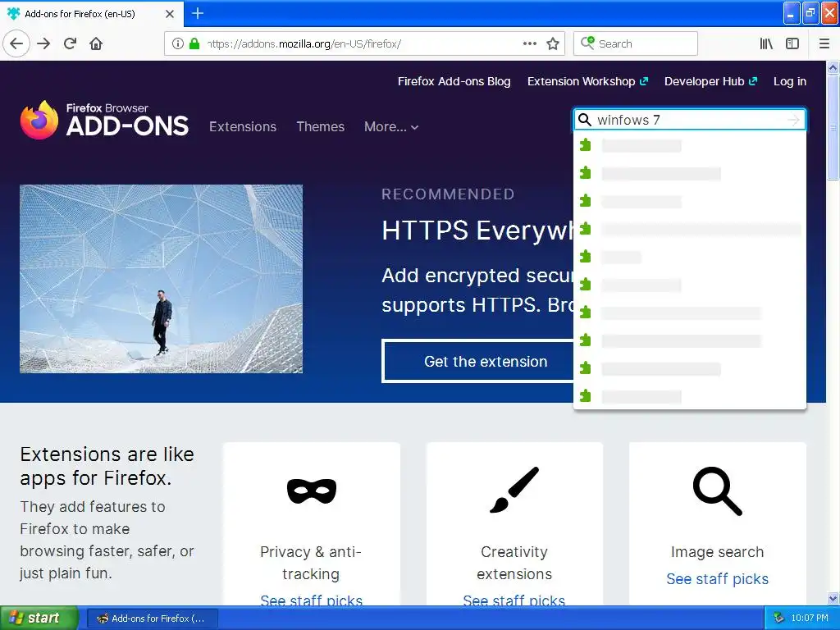Open the Extensions section
Screen dimensions: 840x630
243,126
